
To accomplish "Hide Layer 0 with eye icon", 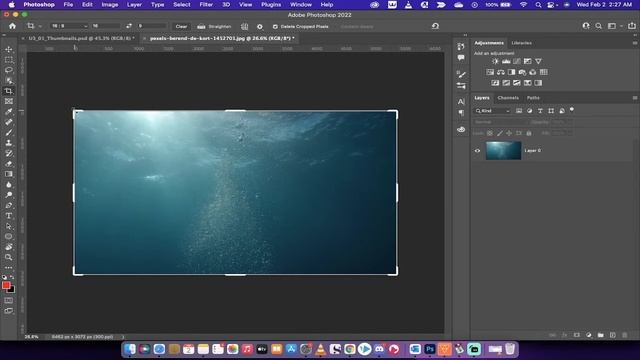I will coord(477,151).
